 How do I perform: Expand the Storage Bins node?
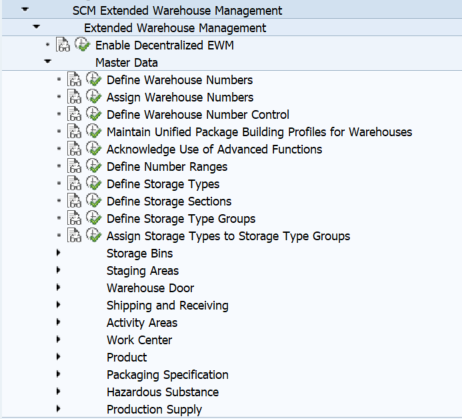pyautogui.click(x=58, y=253)
